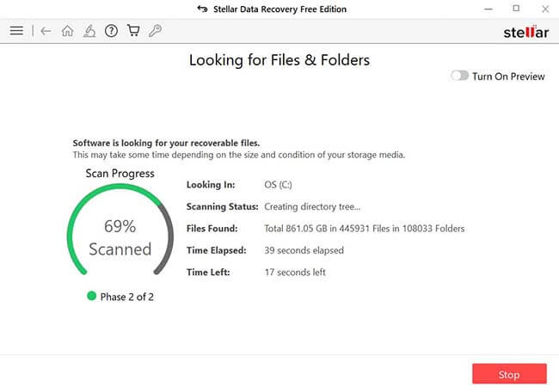Stop the scan with the Stop button

(509, 374)
